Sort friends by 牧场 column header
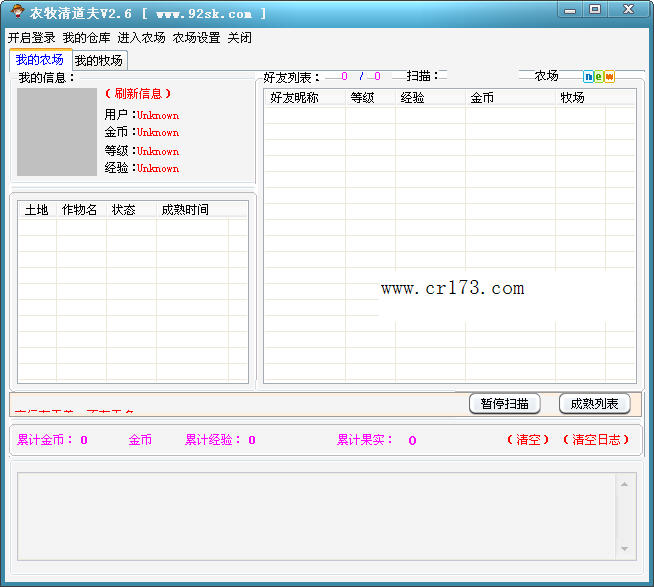Image resolution: width=654 pixels, height=587 pixels. pyautogui.click(x=580, y=98)
